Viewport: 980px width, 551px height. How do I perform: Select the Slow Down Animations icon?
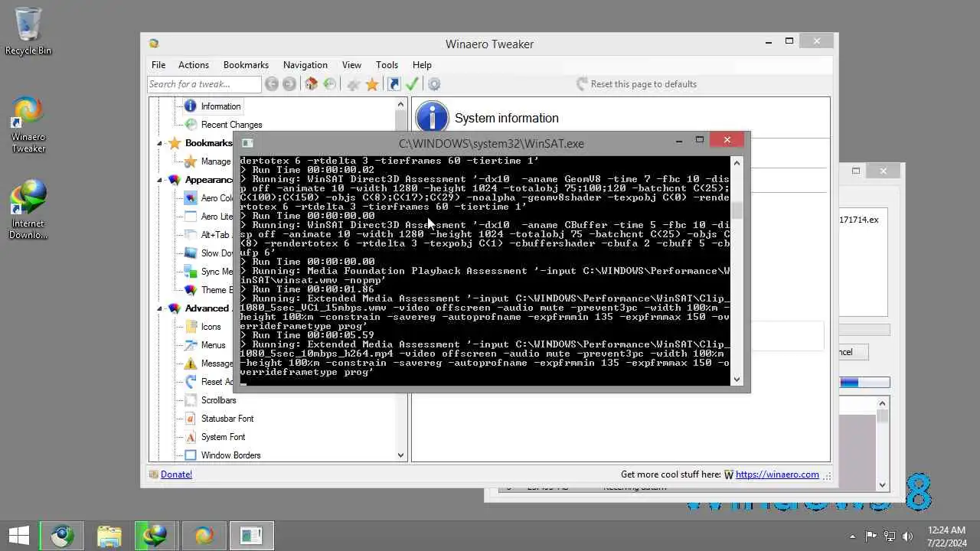pos(190,253)
